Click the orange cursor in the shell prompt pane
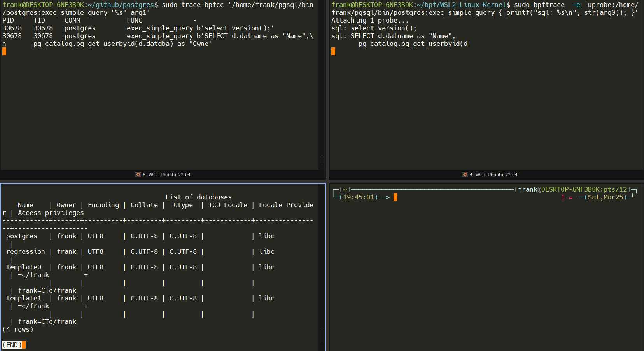644x351 pixels. 395,197
